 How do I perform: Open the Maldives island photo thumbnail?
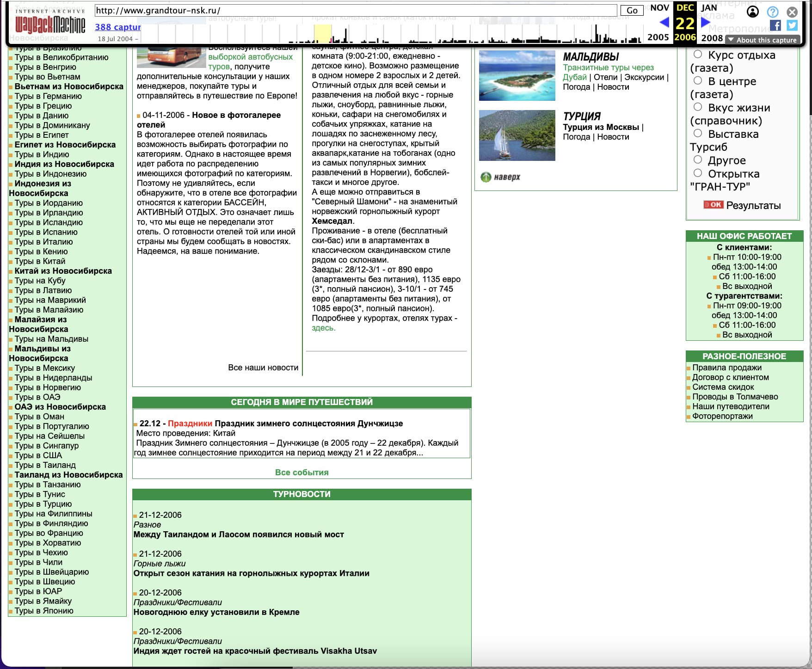[517, 75]
